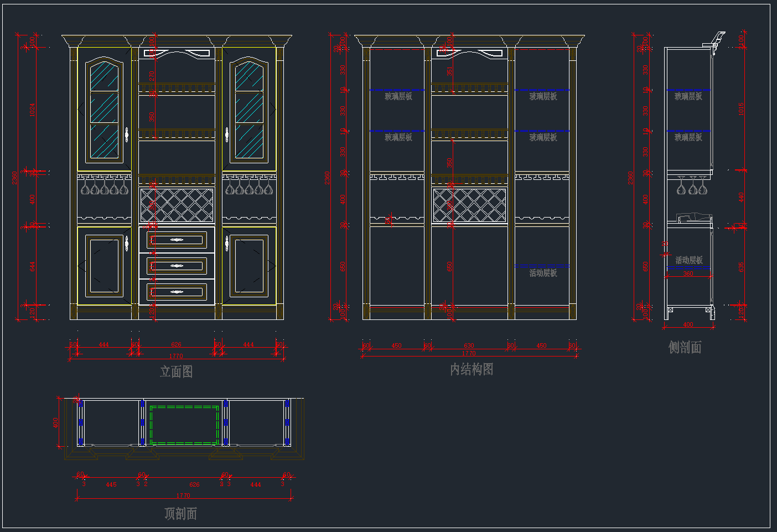Select hanging wine glasses in side section

click(x=692, y=186)
